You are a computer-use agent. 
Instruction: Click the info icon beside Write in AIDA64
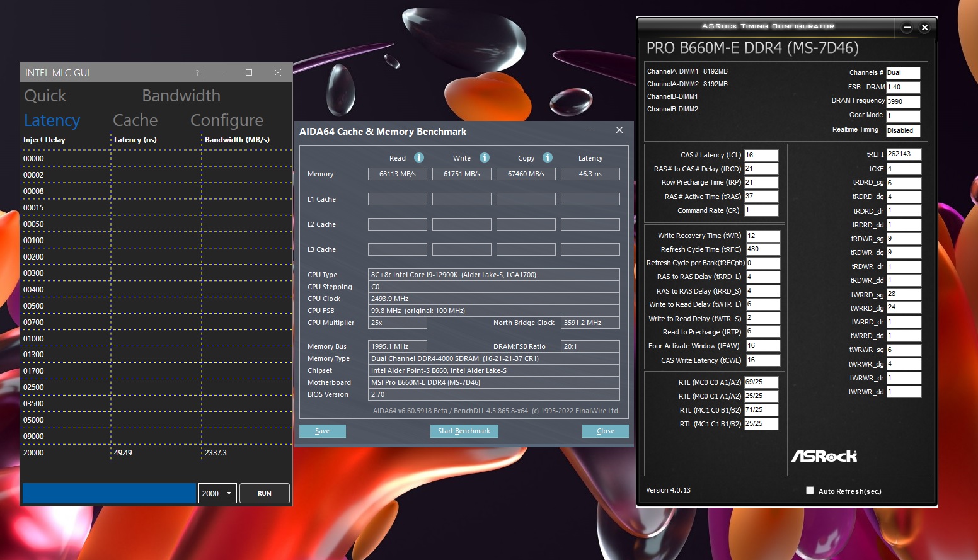[485, 157]
